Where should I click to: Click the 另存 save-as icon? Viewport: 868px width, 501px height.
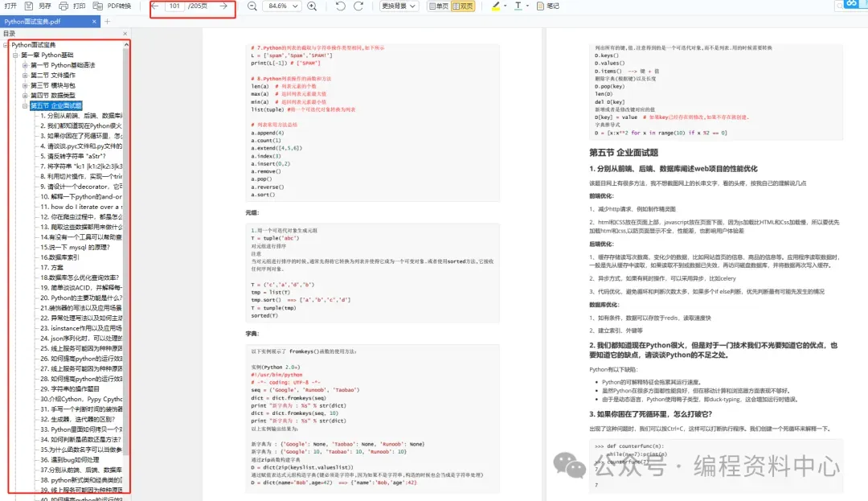[29, 6]
